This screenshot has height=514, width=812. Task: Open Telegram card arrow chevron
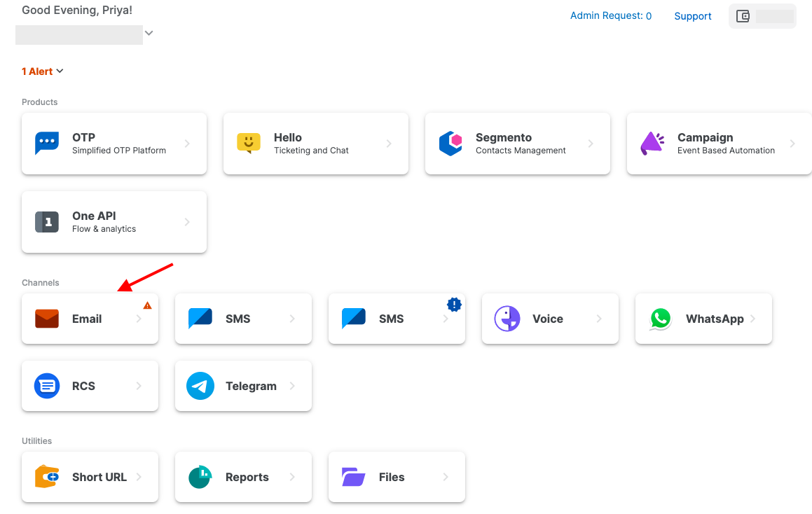(293, 386)
